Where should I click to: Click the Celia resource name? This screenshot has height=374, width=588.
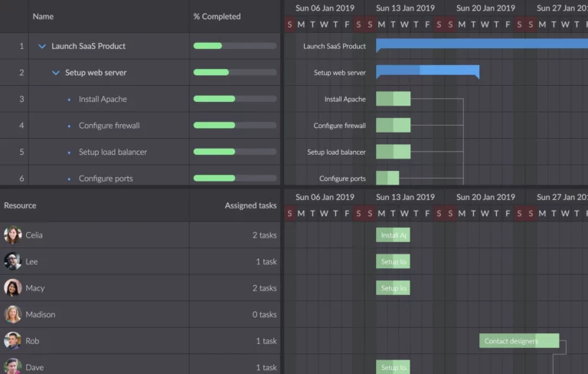[x=34, y=235]
